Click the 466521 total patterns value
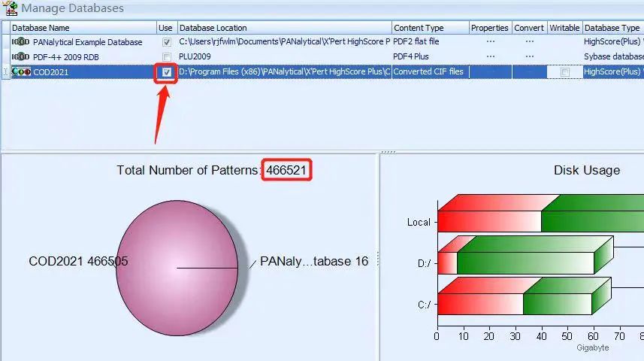 click(x=286, y=170)
